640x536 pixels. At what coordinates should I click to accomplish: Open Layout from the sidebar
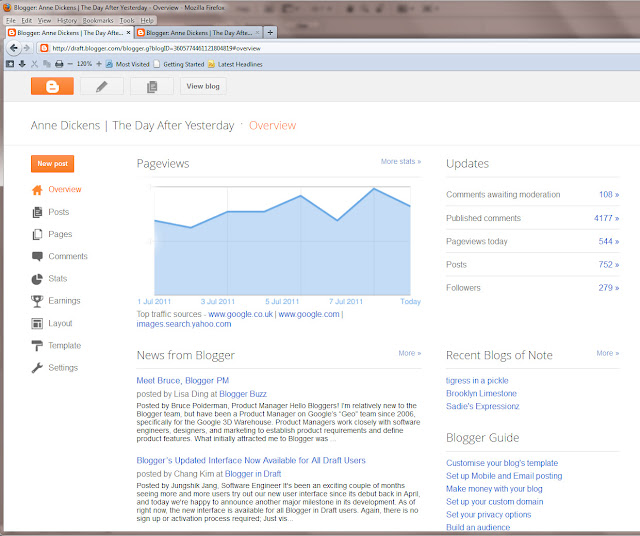pos(60,323)
